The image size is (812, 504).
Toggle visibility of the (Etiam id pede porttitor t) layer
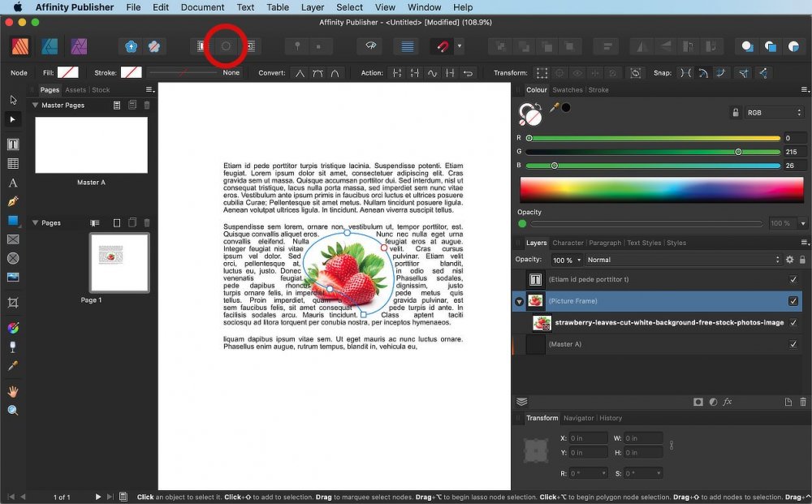(794, 279)
